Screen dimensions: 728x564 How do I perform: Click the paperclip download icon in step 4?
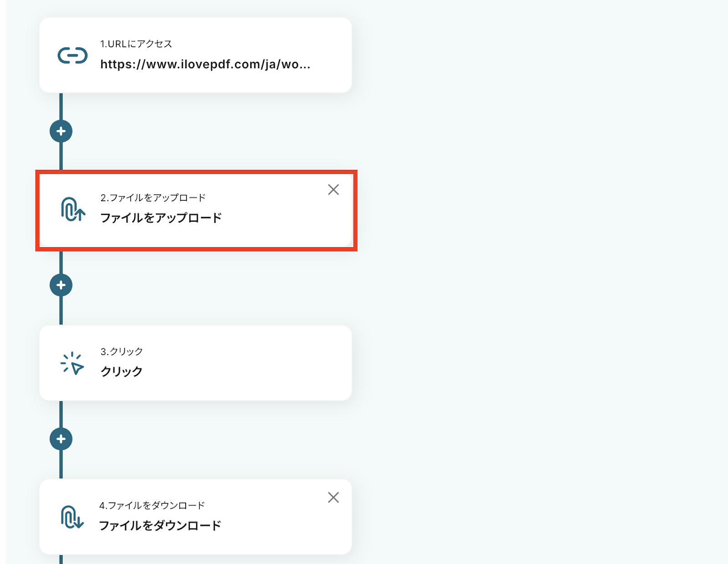(72, 517)
